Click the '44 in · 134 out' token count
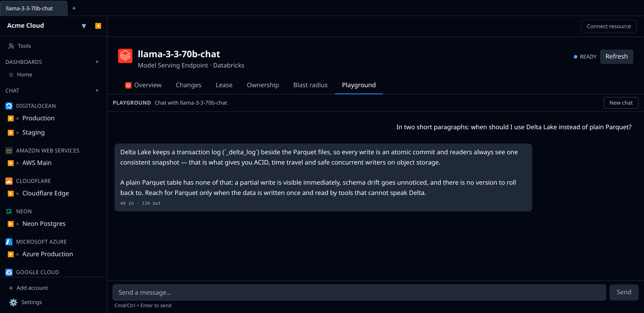The height and width of the screenshot is (313, 644). pyautogui.click(x=140, y=203)
